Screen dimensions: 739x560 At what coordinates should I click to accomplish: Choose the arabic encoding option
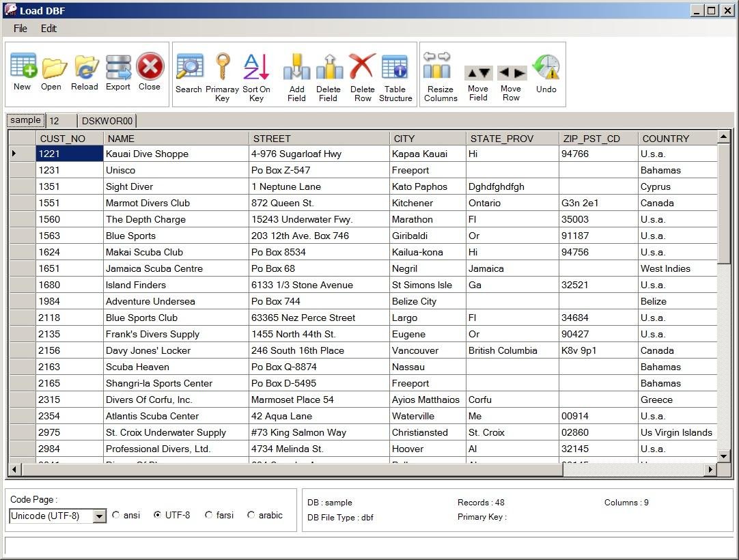tap(251, 515)
